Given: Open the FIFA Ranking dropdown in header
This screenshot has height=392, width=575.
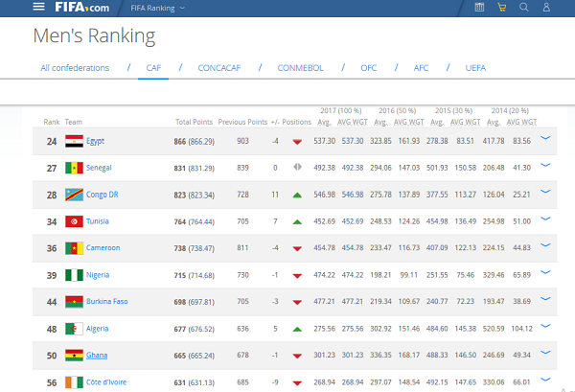Looking at the screenshot, I should 158,8.
